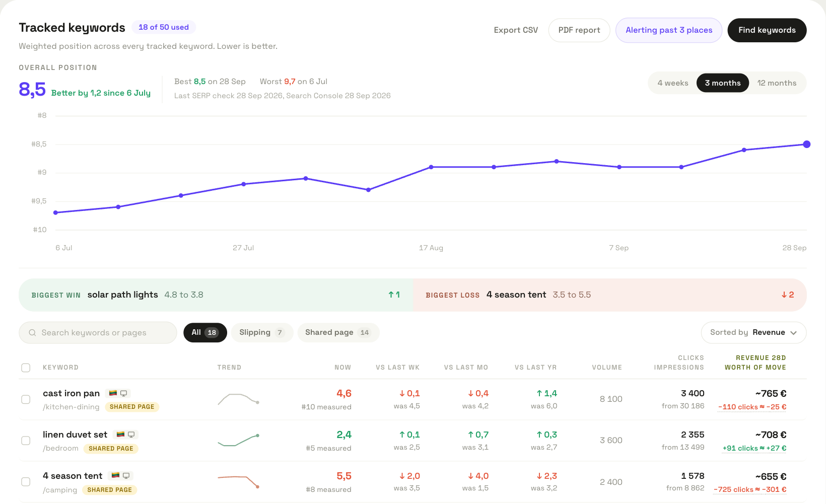Click the Lithuania flag icon beside cast iron pan
This screenshot has width=826, height=504.
pos(113,393)
